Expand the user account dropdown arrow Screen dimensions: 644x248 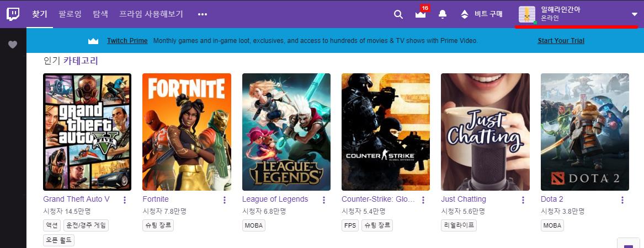634,14
